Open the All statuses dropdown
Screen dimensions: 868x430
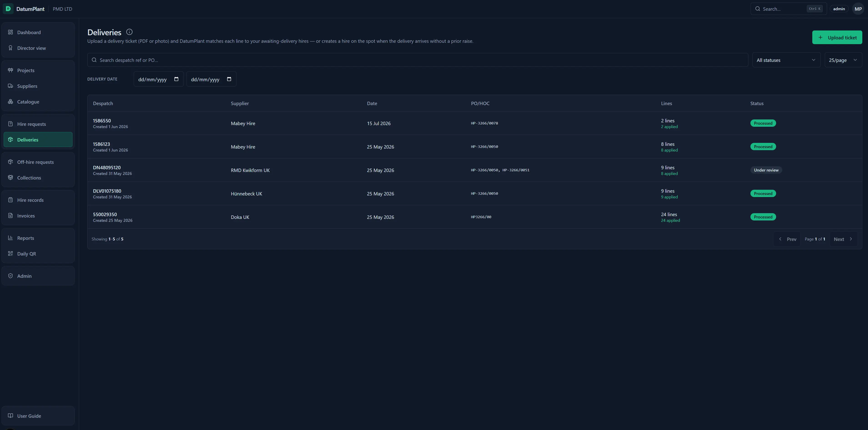(786, 60)
